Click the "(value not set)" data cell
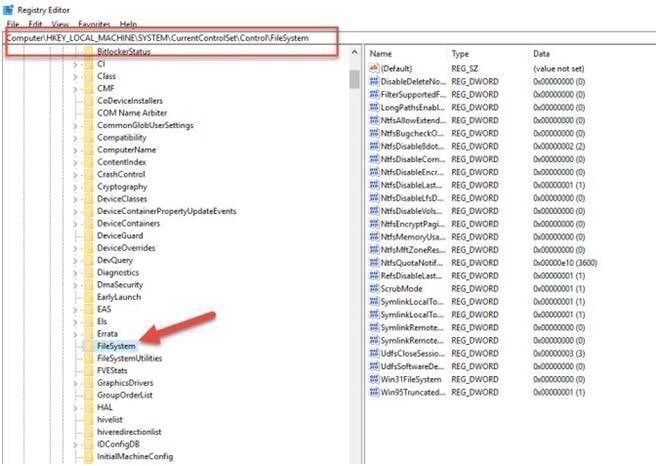The image size is (658, 466). tap(559, 68)
